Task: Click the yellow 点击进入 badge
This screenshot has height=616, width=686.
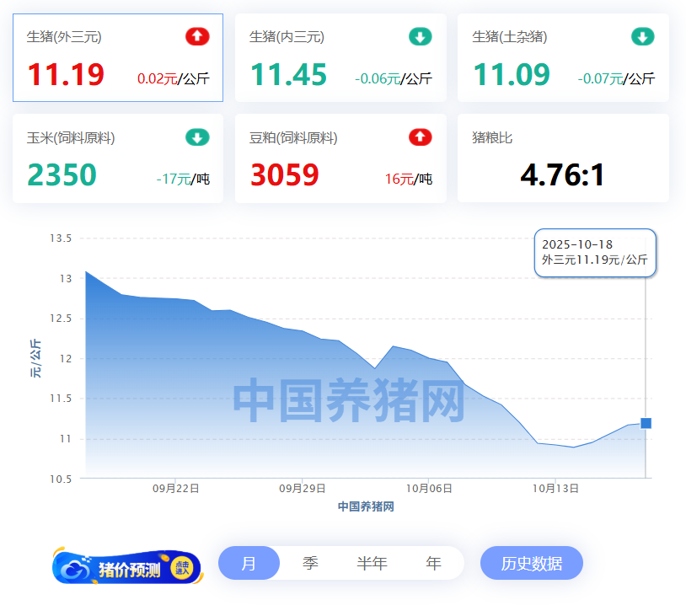Action: (181, 568)
